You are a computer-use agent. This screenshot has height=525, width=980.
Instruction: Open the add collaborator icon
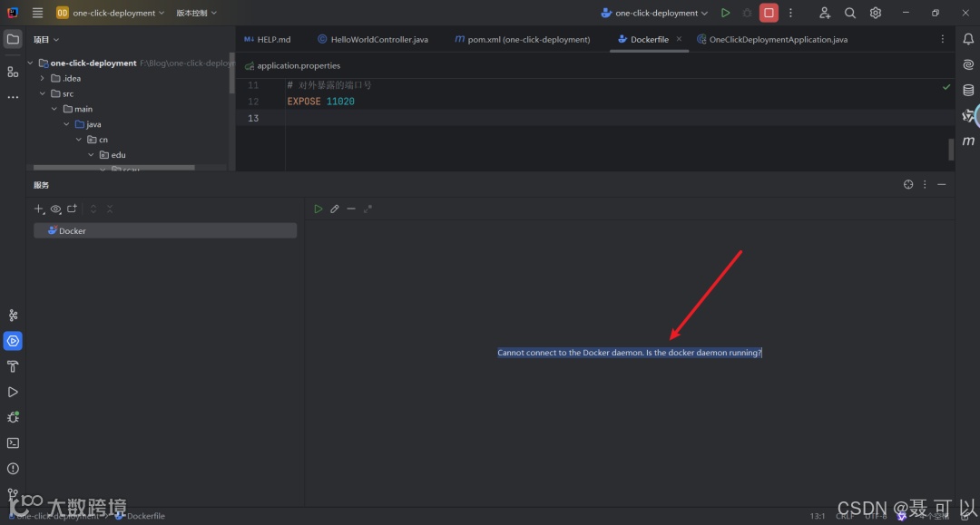click(x=824, y=13)
